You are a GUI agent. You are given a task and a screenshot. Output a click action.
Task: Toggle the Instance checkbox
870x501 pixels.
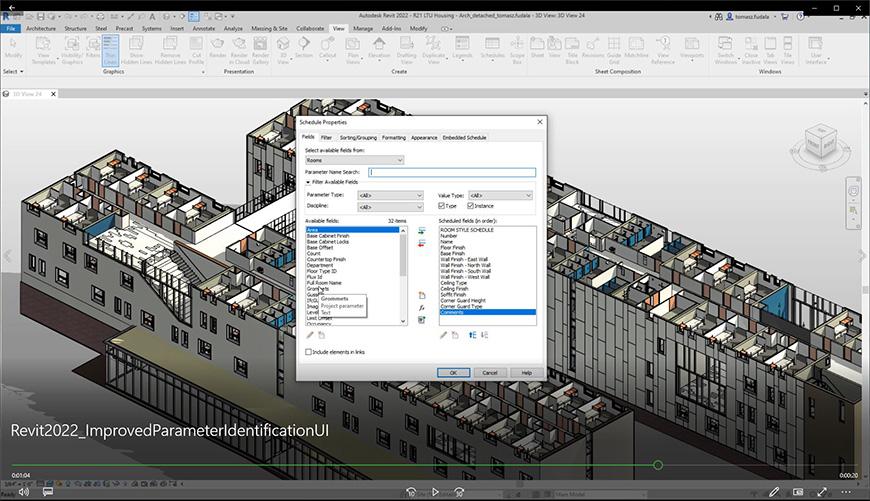[x=471, y=206]
